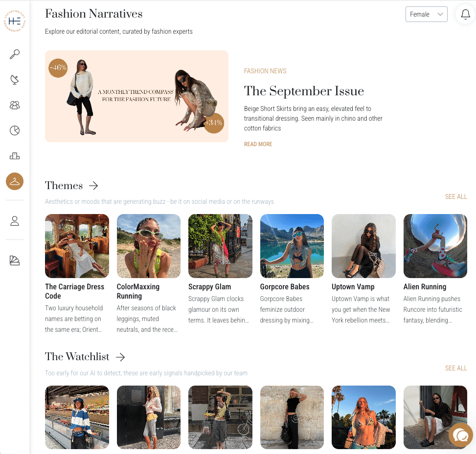Click the Beige Short Skirts article summary

pyautogui.click(x=313, y=118)
